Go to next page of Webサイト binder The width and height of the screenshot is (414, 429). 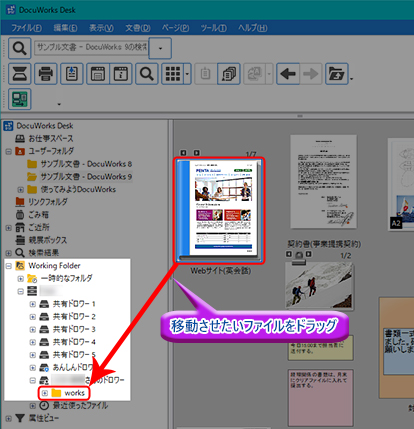[197, 153]
